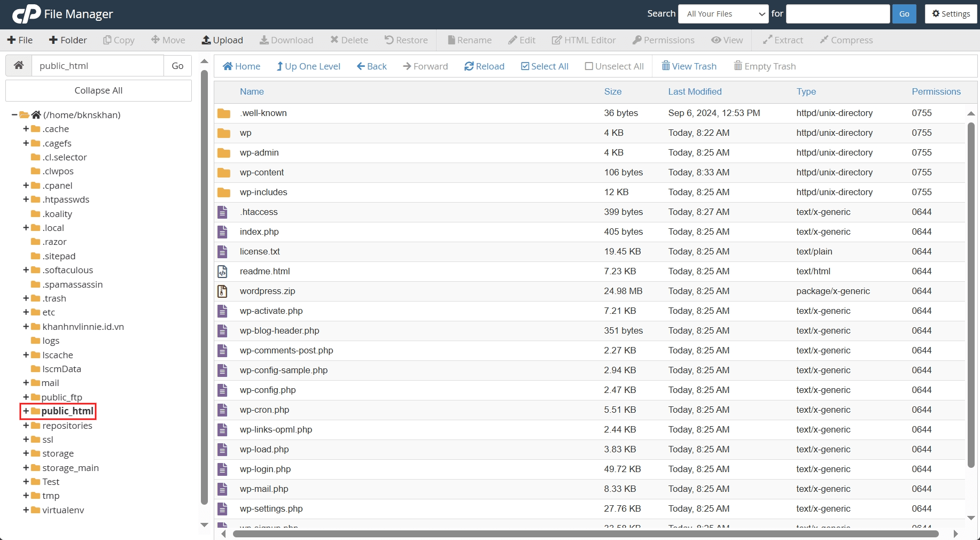The height and width of the screenshot is (540, 980).
Task: Expand the .softaculous folder node
Action: click(x=26, y=270)
